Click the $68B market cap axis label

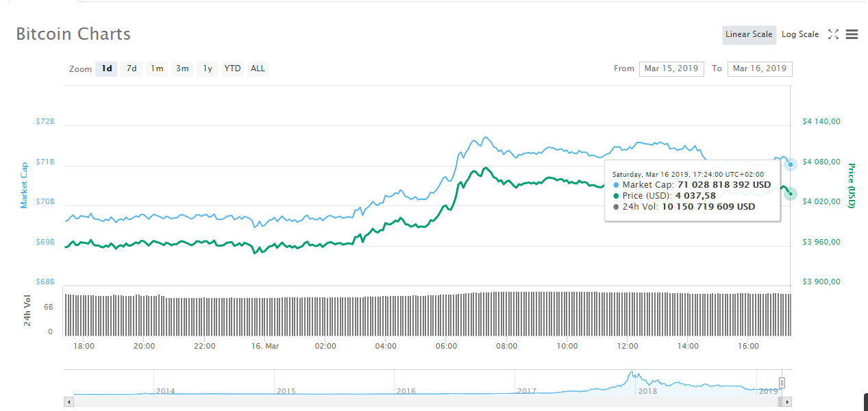point(45,282)
